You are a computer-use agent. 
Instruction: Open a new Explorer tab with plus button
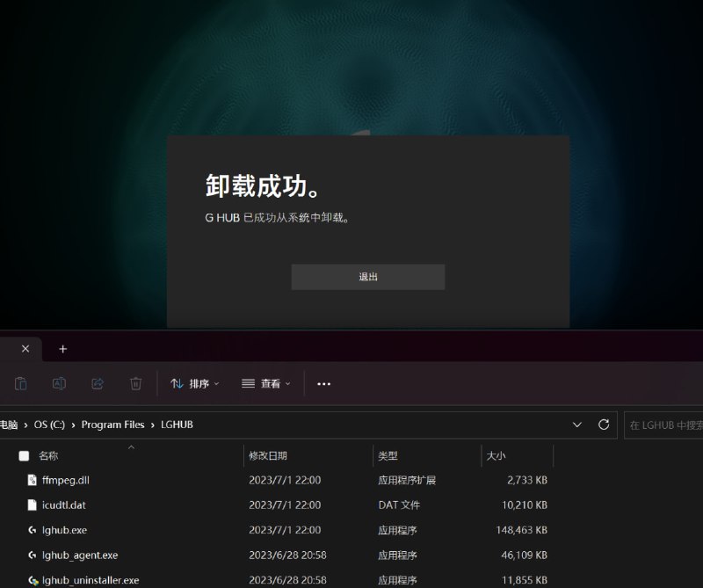pos(62,349)
